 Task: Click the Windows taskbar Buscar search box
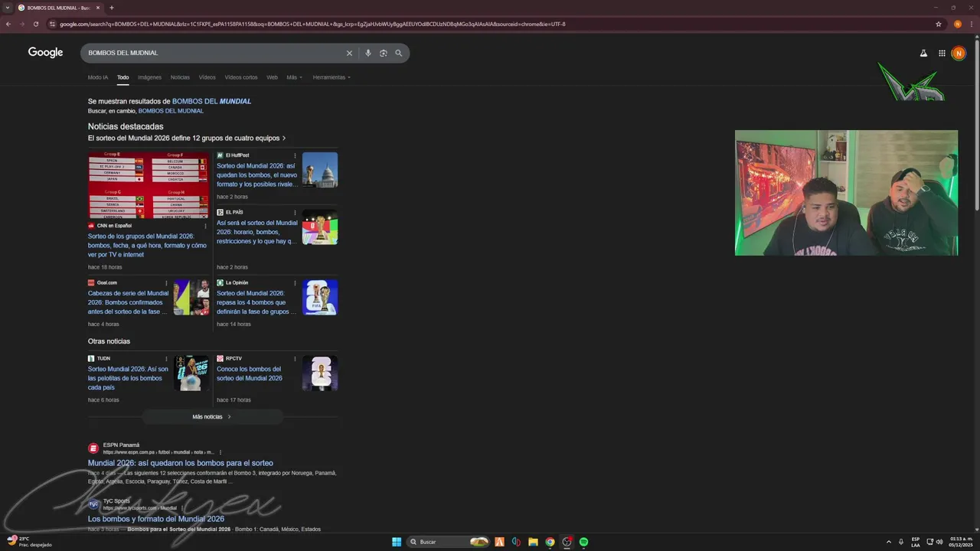tap(449, 542)
